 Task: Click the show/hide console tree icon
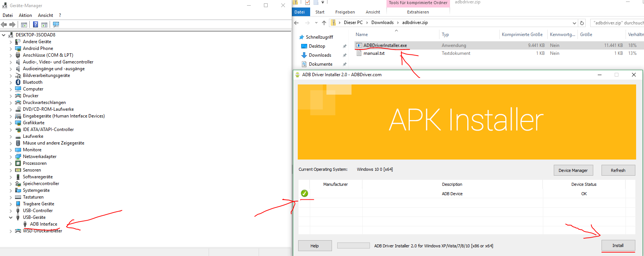[x=24, y=25]
